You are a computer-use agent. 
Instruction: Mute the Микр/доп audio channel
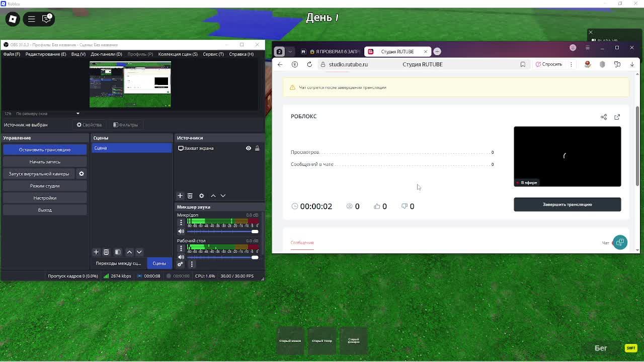181,231
